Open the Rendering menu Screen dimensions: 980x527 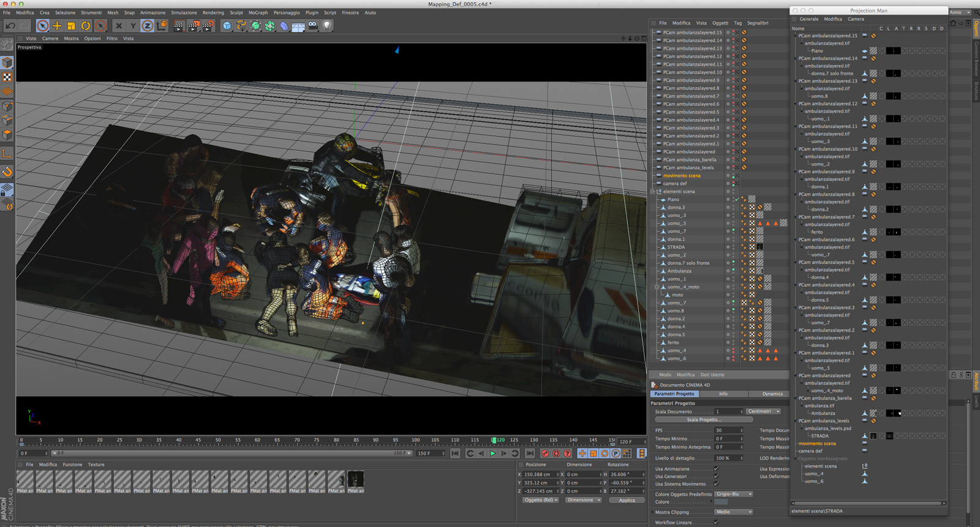click(213, 12)
